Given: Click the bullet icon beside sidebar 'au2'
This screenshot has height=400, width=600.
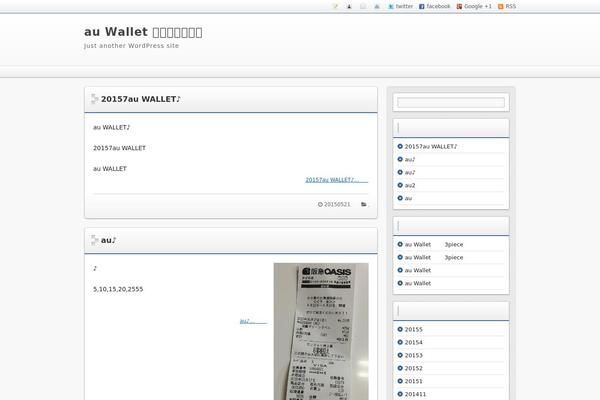Looking at the screenshot, I should coord(400,185).
